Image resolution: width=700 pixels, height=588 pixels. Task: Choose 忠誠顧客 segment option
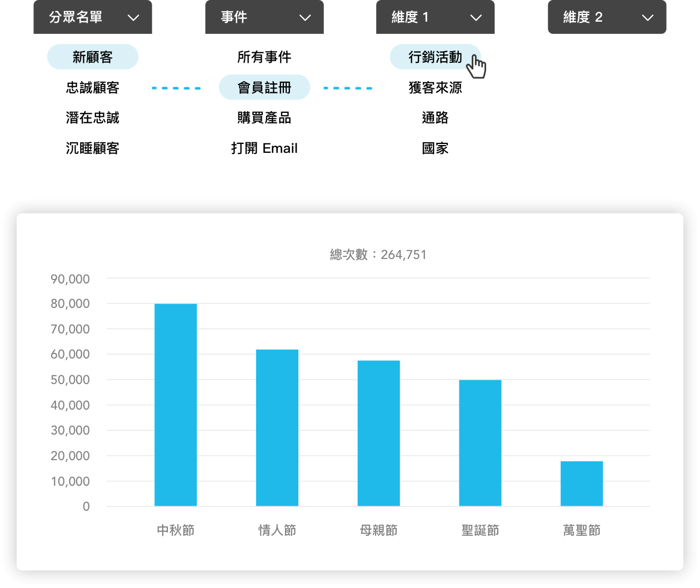93,88
